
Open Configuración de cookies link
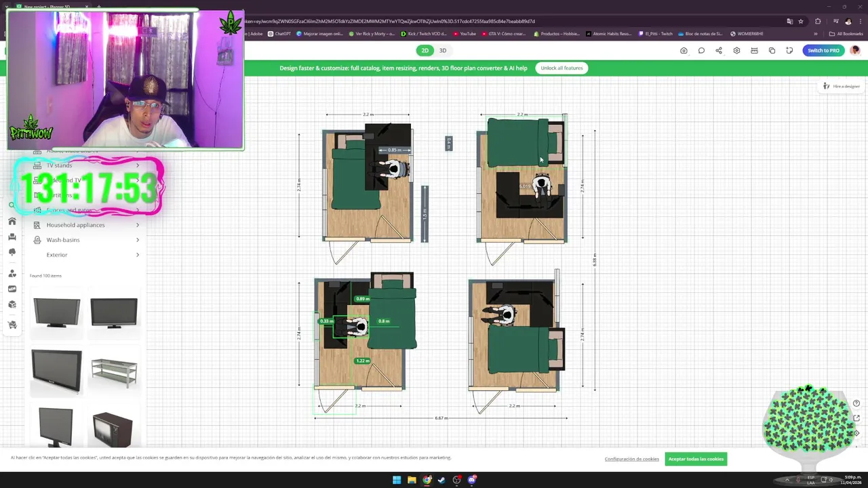(x=631, y=459)
